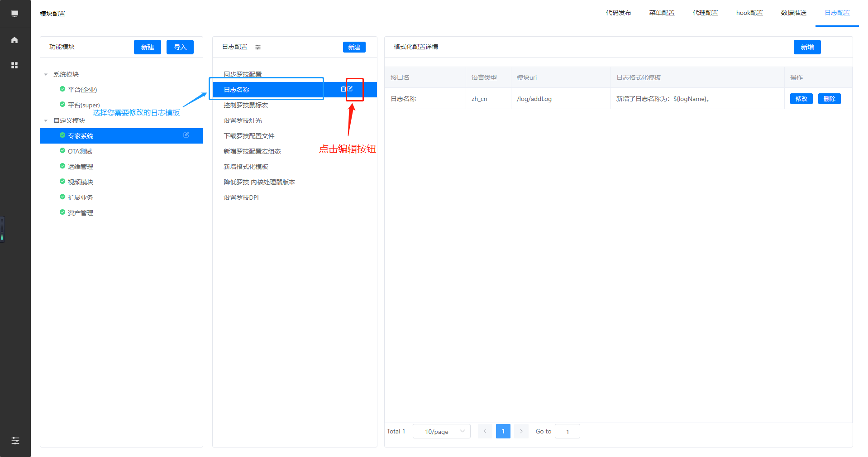Click the 新增 button in 格式化配置详情
This screenshot has width=868, height=457.
click(807, 47)
